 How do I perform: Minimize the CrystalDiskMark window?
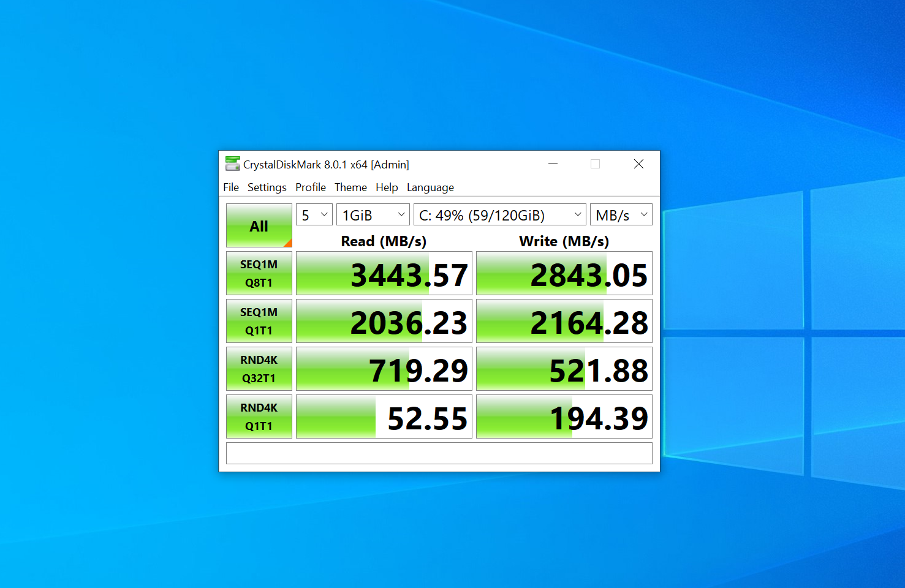pos(553,164)
